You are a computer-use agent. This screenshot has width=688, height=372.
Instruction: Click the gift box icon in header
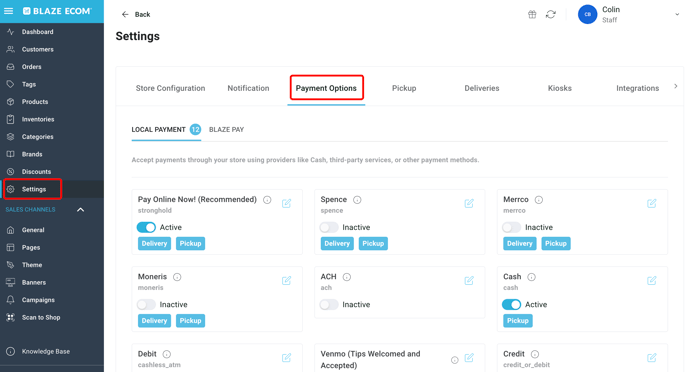(x=532, y=14)
